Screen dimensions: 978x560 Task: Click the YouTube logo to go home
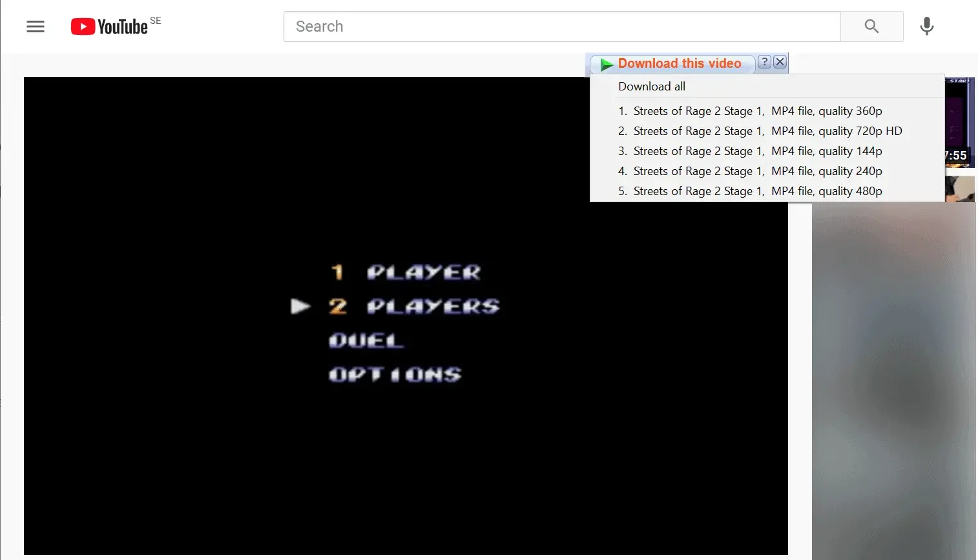pos(110,26)
